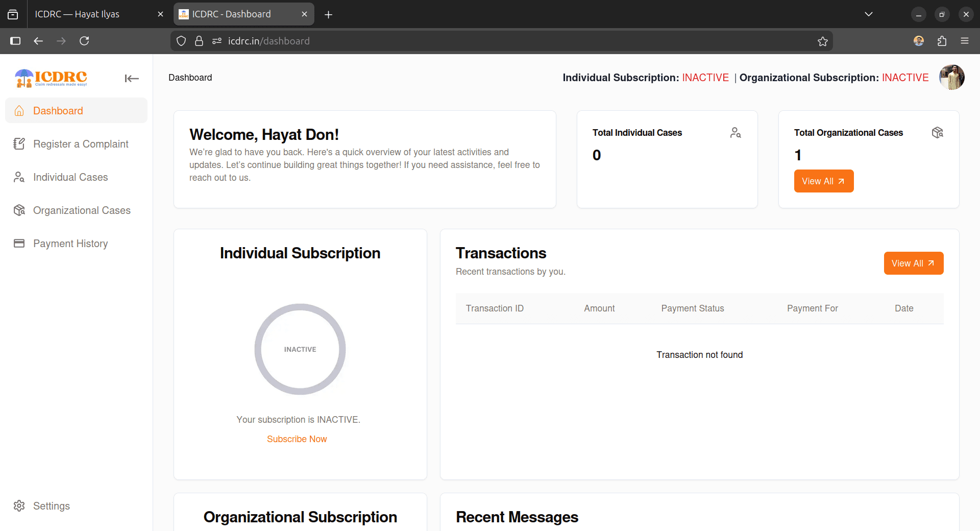Click the Amount column header
This screenshot has width=980, height=531.
[x=599, y=308]
